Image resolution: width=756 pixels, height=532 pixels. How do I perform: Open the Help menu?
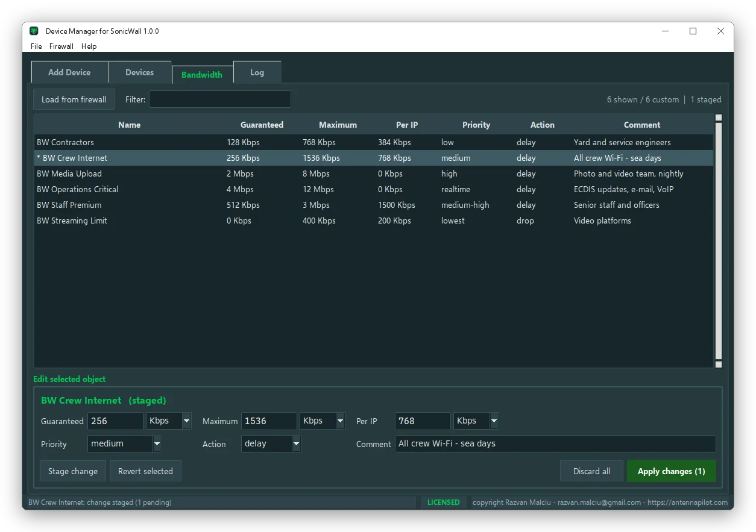(89, 46)
